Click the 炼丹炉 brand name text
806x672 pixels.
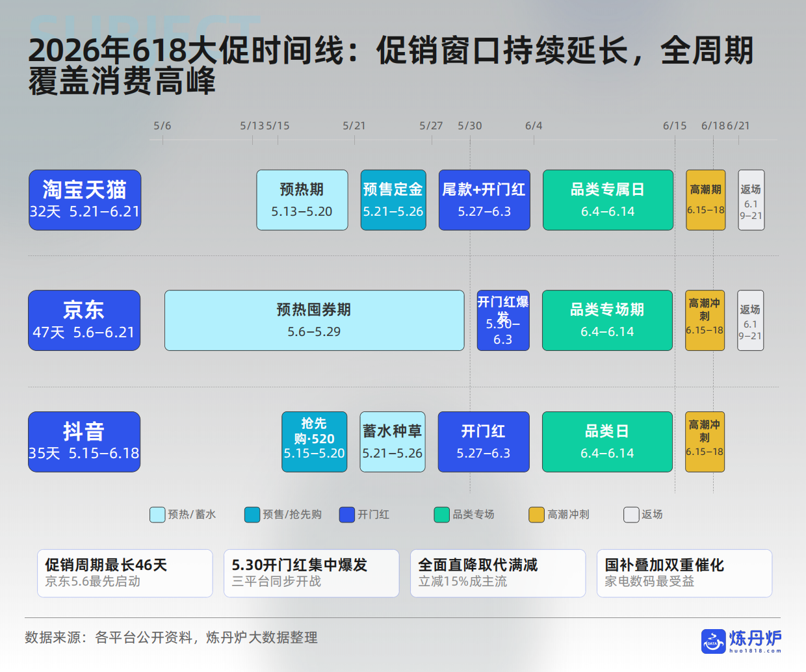tap(755, 638)
